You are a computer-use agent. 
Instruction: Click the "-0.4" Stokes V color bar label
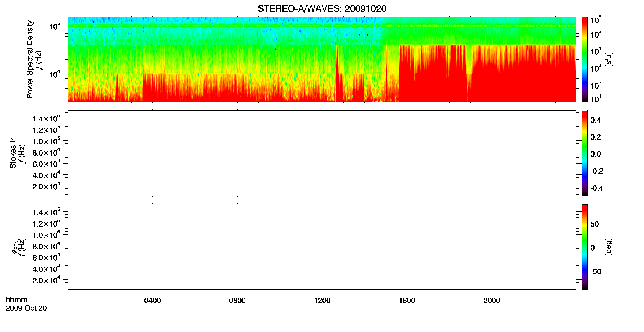(597, 188)
